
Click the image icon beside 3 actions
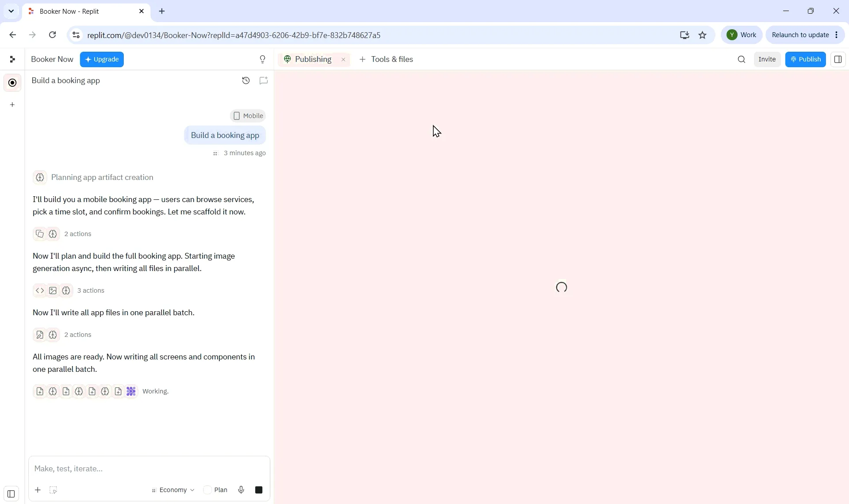pos(53,290)
